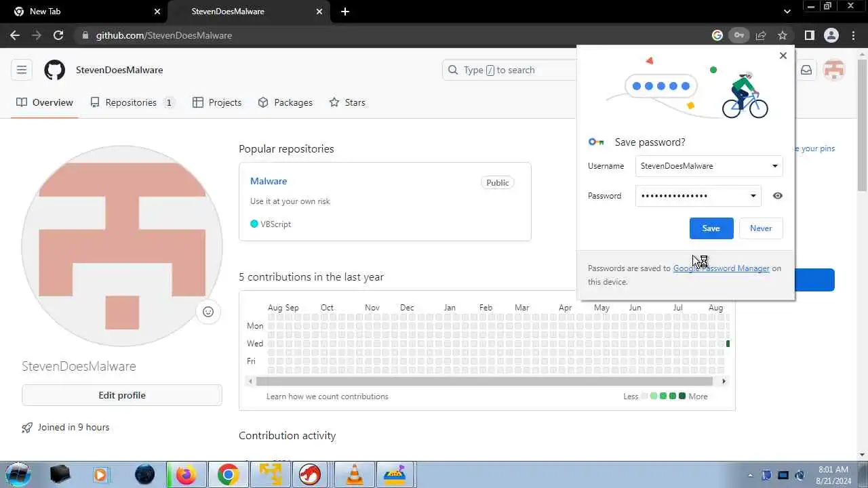
Task: Open the Malware repository link
Action: point(269,181)
